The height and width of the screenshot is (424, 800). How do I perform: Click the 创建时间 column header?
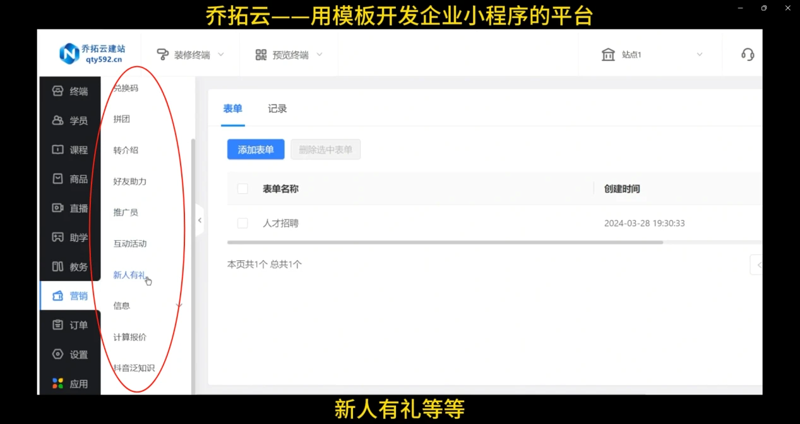(x=622, y=189)
